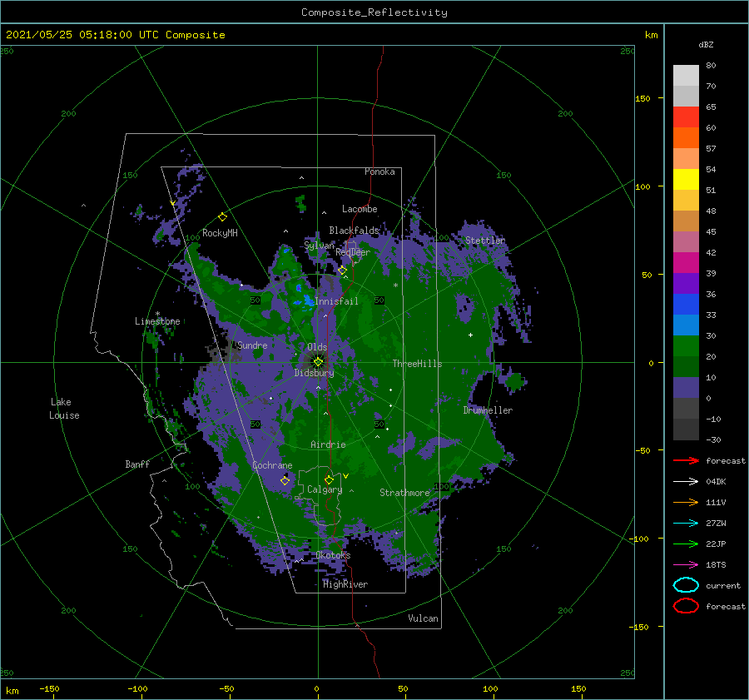
Task: Click the Limestone label
Action: pyautogui.click(x=157, y=321)
